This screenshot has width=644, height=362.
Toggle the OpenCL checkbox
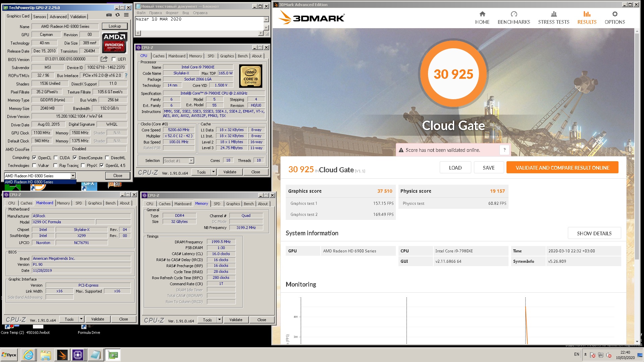[34, 158]
